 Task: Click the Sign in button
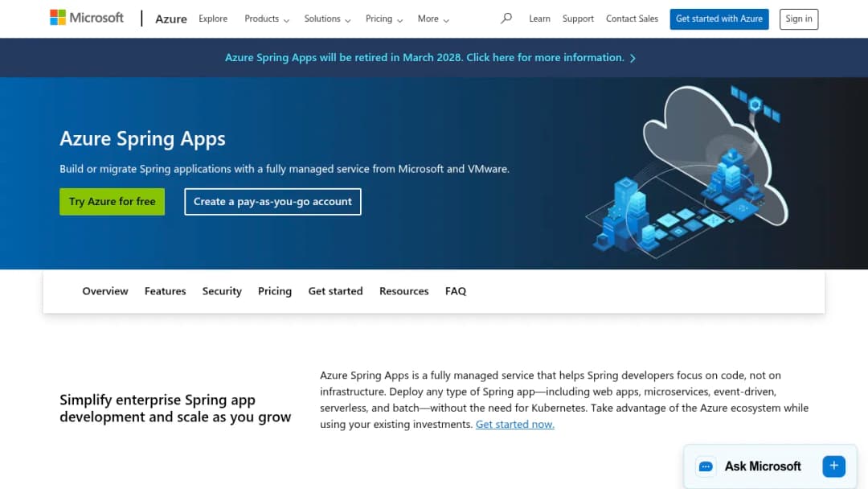(799, 18)
